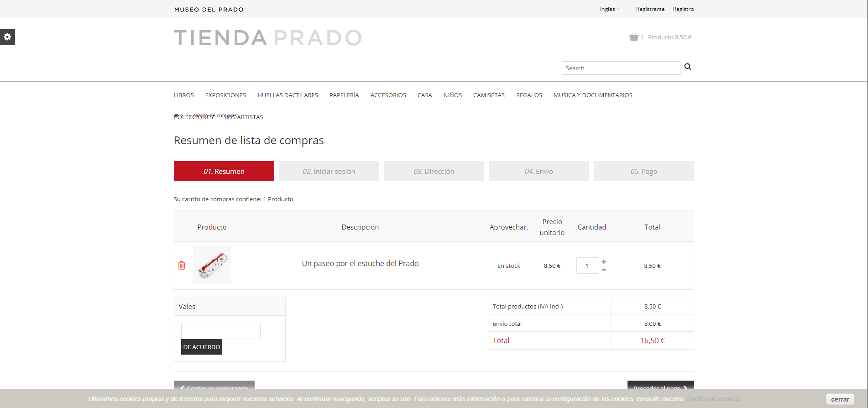The width and height of the screenshot is (868, 408).
Task: Click the Precio unitario column header
Action: click(x=552, y=227)
